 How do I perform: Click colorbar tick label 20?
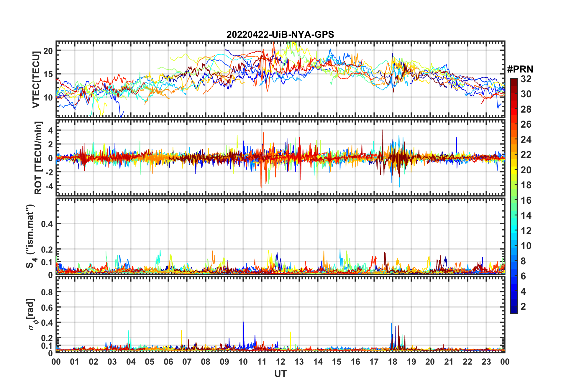tap(526, 170)
